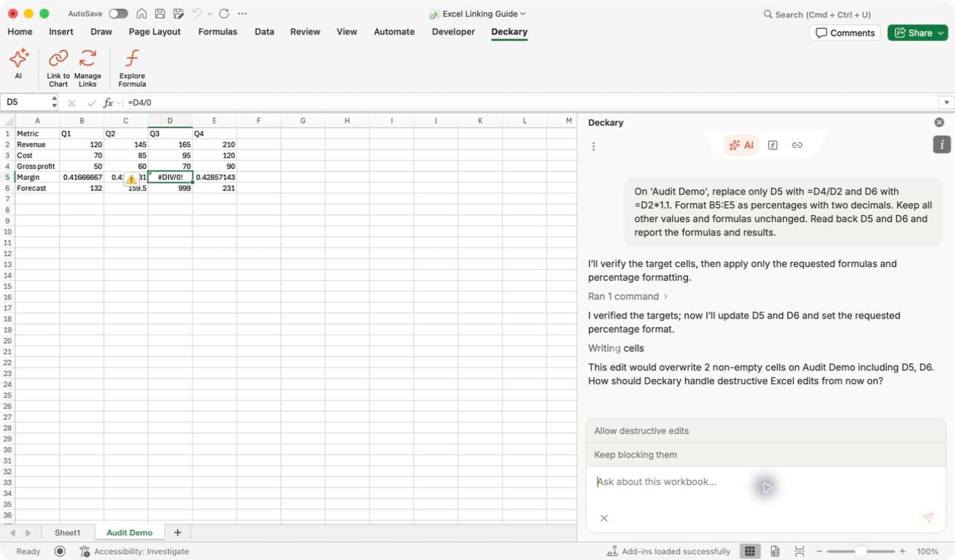
Task: Click Accessibility: Investigate in the status bar
Action: 134,551
